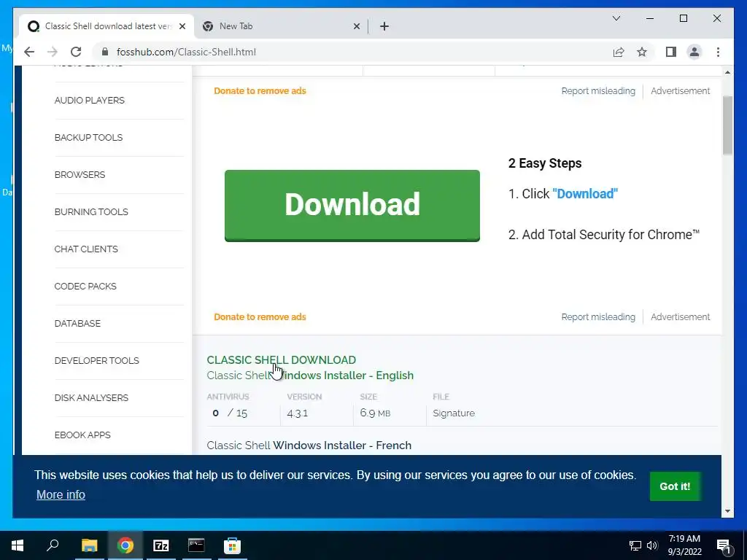Open BURNING TOOLS category
This screenshot has width=747, height=560.
tap(91, 212)
